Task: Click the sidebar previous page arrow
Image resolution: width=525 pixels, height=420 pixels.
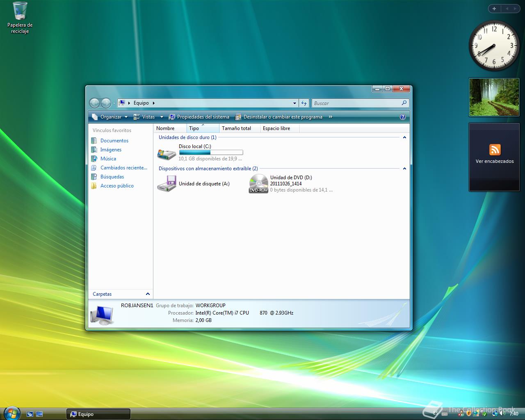Action: (x=507, y=8)
